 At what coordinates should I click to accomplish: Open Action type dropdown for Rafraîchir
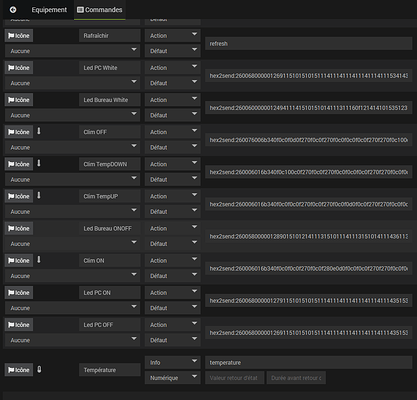click(x=173, y=36)
